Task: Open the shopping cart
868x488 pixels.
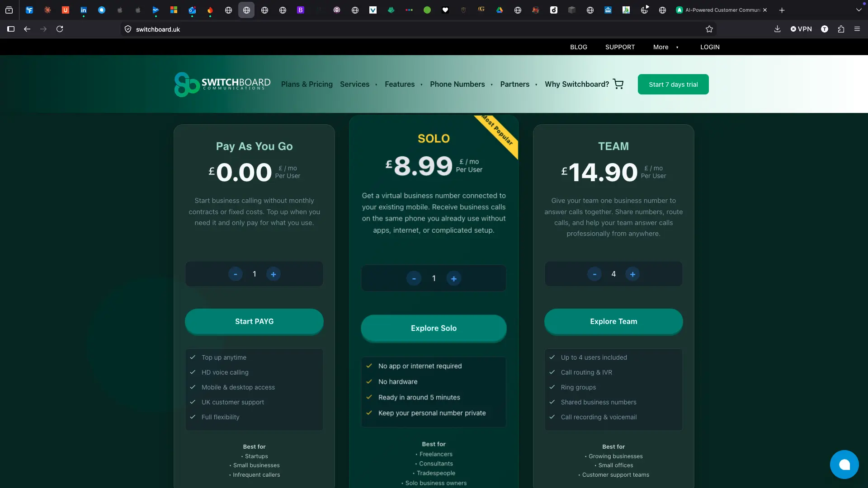Action: click(x=618, y=84)
